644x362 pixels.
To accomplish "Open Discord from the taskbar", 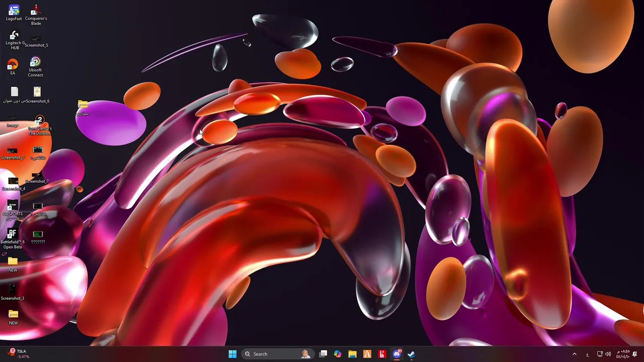I will [x=397, y=354].
